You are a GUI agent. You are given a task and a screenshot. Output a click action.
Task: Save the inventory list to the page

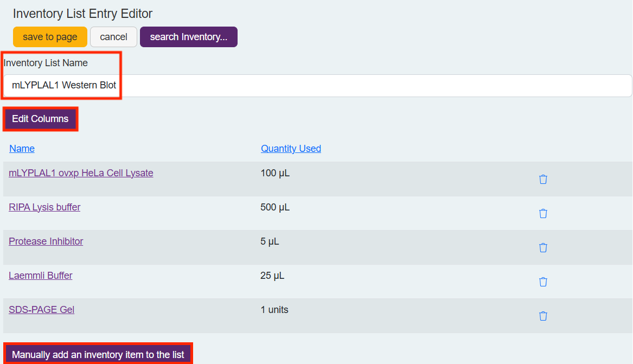pyautogui.click(x=50, y=37)
